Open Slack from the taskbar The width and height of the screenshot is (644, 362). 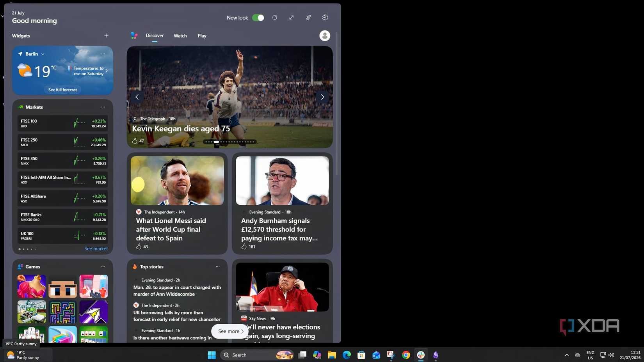click(x=421, y=355)
